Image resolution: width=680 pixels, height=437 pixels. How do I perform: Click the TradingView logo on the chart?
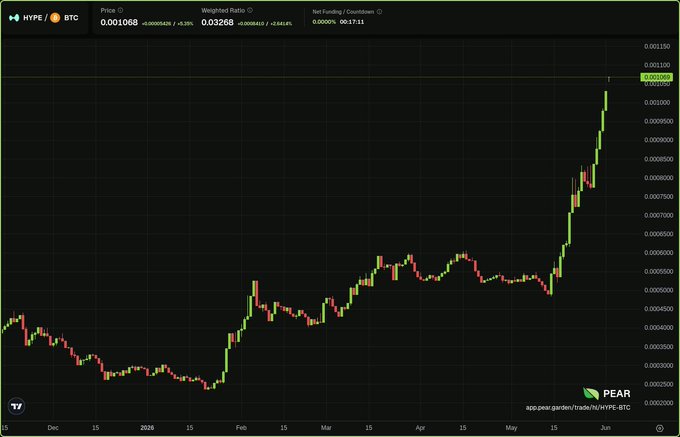(16, 406)
